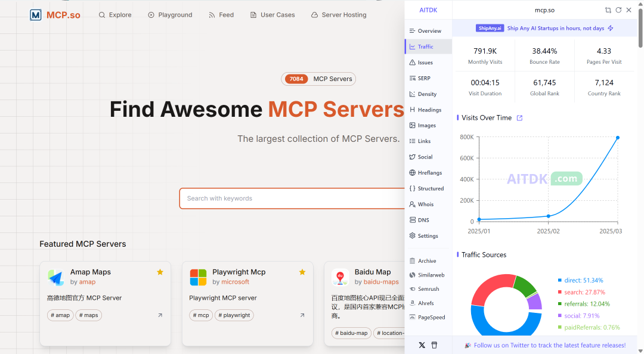Viewport: 644px width, 354px height.
Task: Click the star icon on Amap Maps
Action: (160, 272)
